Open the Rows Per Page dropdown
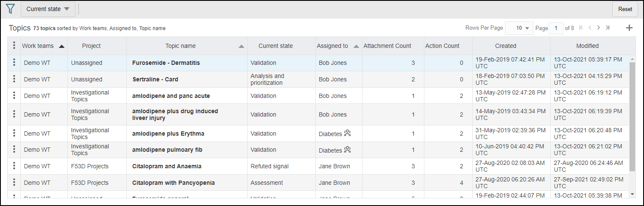The height and width of the screenshot is (206, 644). point(519,28)
